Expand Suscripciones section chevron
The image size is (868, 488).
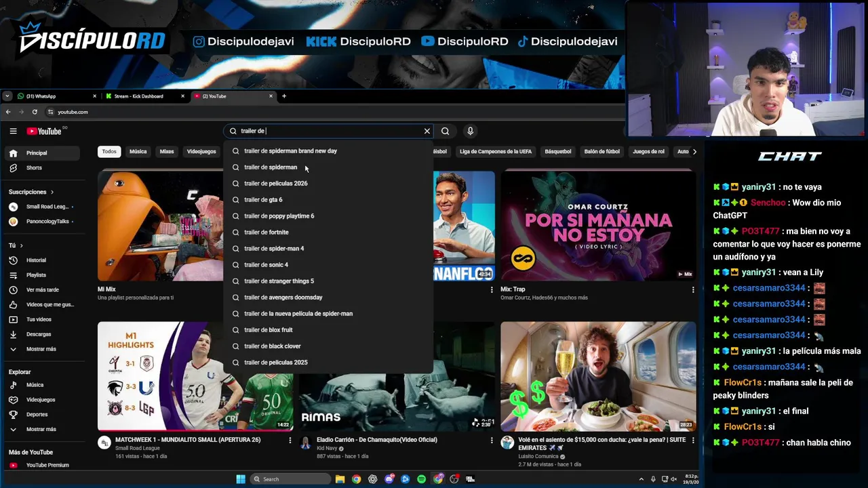point(52,192)
